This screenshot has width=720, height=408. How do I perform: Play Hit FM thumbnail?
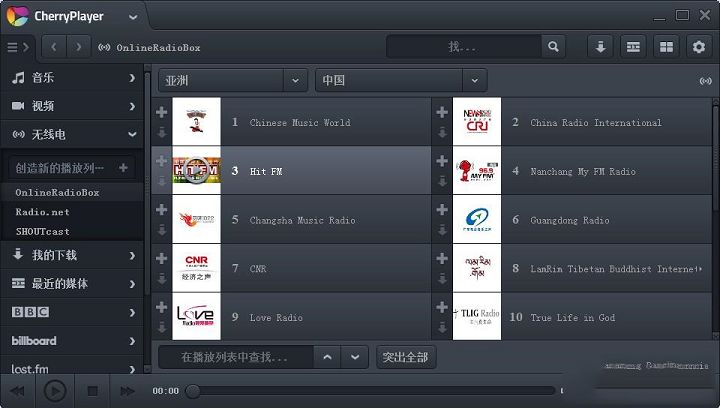(x=197, y=170)
